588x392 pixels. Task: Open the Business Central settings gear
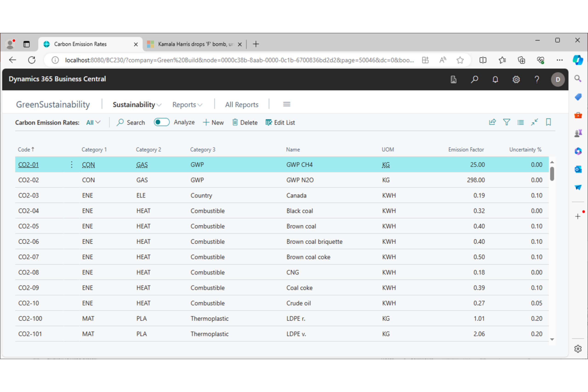(x=516, y=79)
